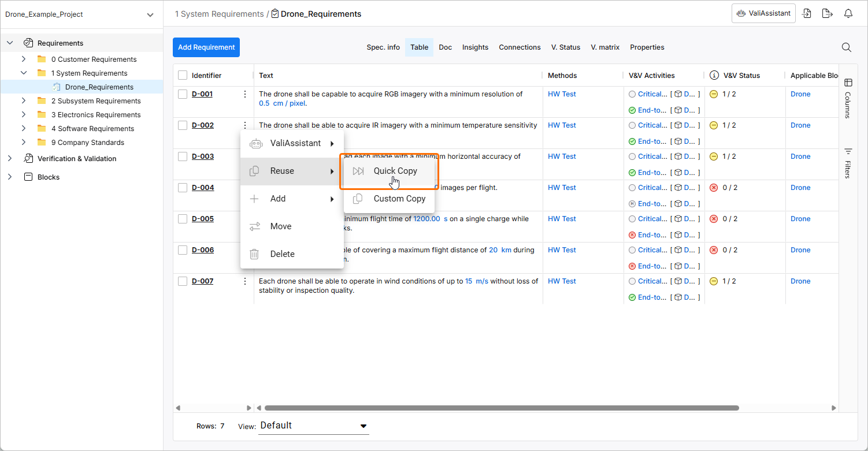Check the D-007 row checkbox
868x451 pixels.
point(183,281)
